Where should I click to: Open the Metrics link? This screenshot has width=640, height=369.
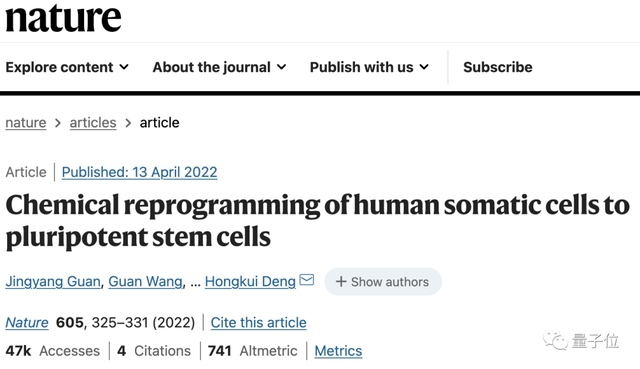tap(338, 351)
